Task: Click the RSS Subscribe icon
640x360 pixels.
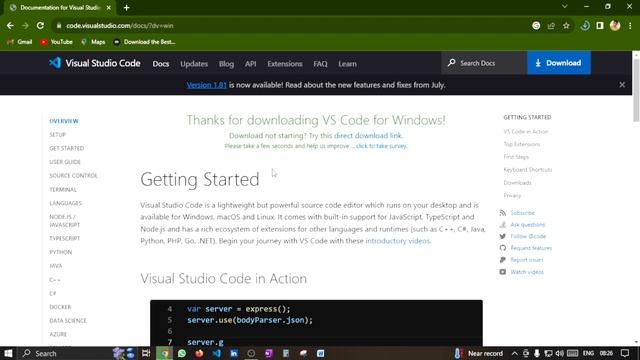Action: coord(502,213)
